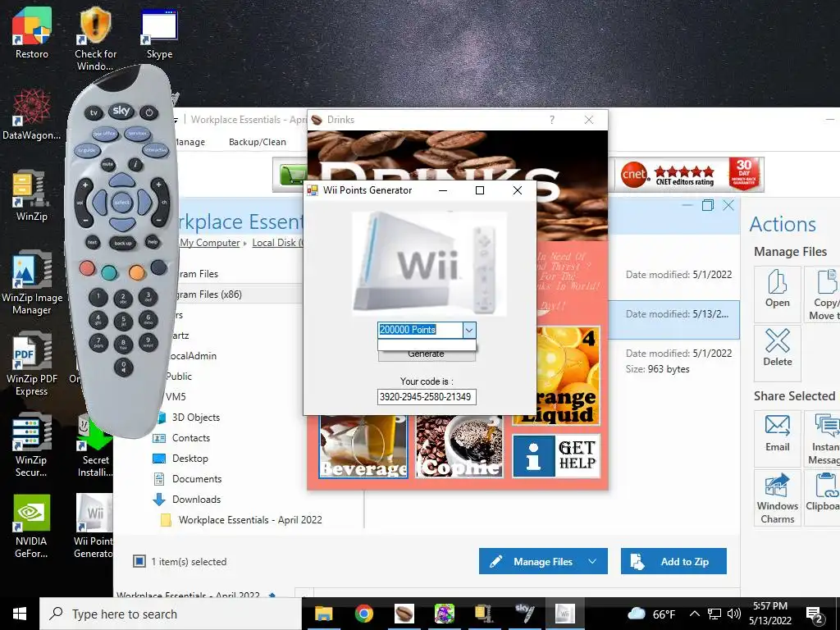Screen dimensions: 840x630
Task: Click the tv button on remote
Action: tap(94, 112)
